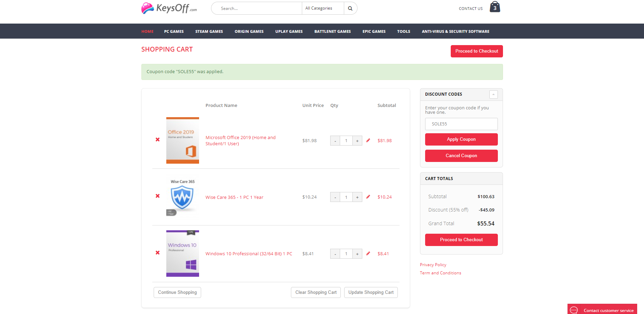Open the Windows 10 product thumbnail
The width and height of the screenshot is (644, 314).
coord(183,254)
